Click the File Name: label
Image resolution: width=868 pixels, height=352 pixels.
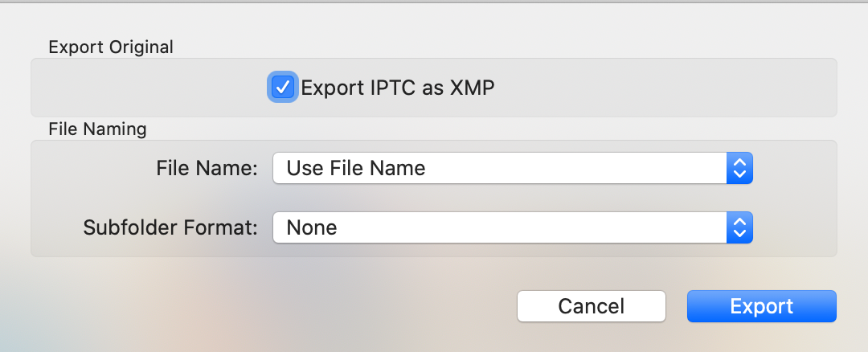207,168
